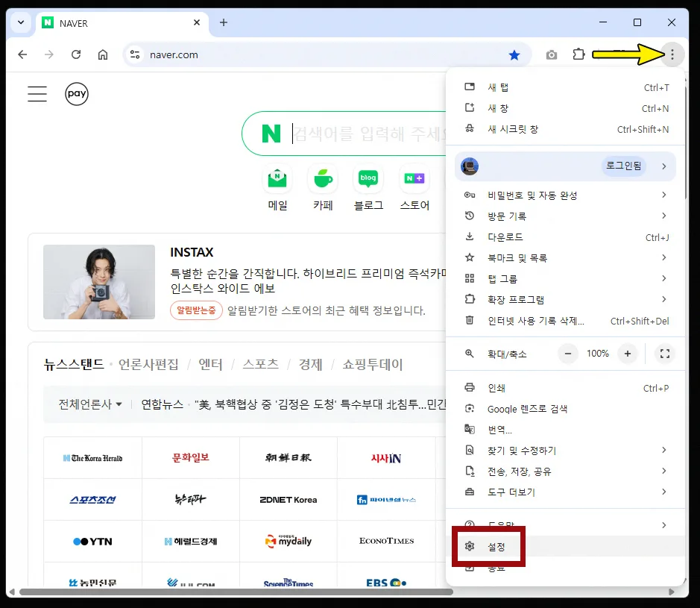Expand 북마크 및 목록 submenu
700x608 pixels.
(565, 258)
